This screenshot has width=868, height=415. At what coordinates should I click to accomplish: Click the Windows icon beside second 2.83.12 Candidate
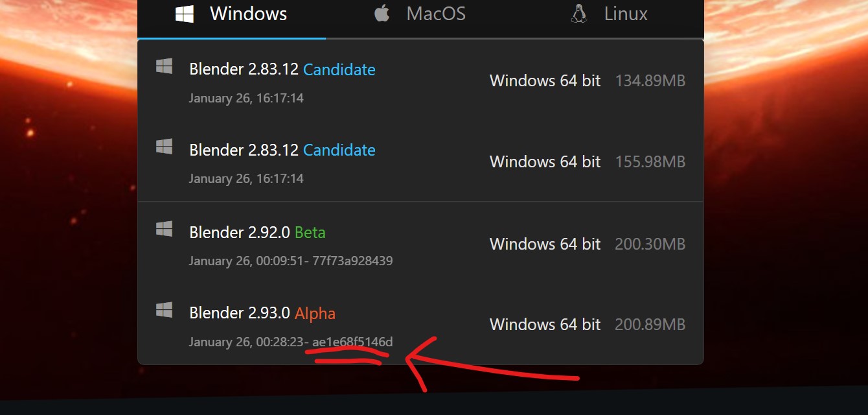pyautogui.click(x=165, y=147)
